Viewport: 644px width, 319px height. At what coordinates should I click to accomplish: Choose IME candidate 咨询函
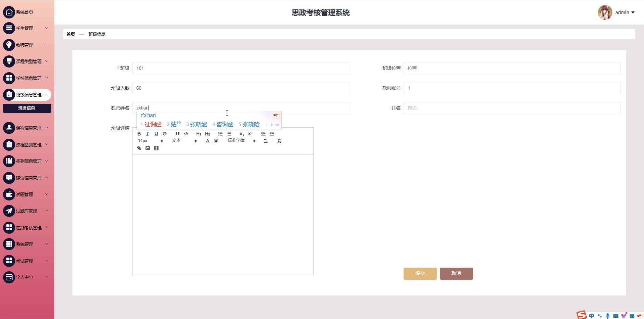click(223, 124)
